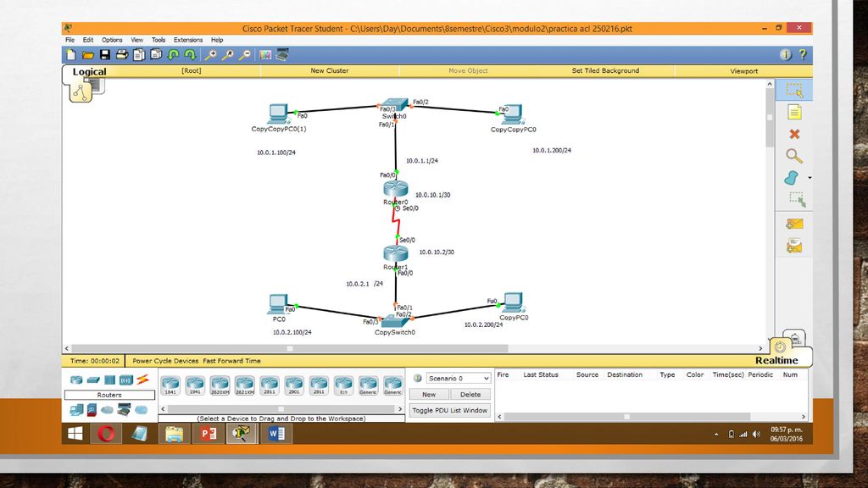Click Set Tiled Background
Screen dimensions: 868x488
click(605, 71)
